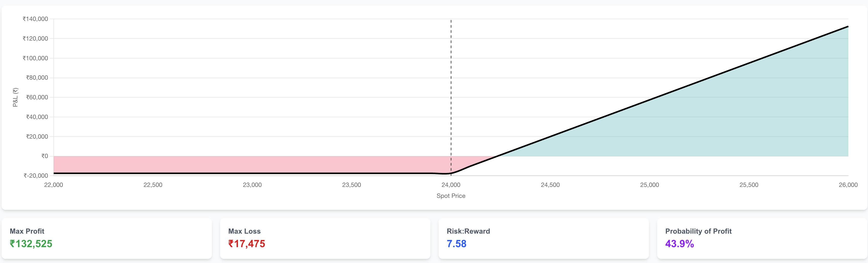Click the Max Profit value ₹132,525
The image size is (868, 263).
pyautogui.click(x=31, y=244)
